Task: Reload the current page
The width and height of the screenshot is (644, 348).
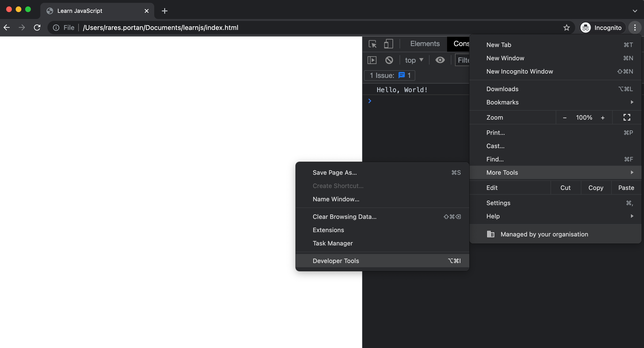Action: pos(37,28)
